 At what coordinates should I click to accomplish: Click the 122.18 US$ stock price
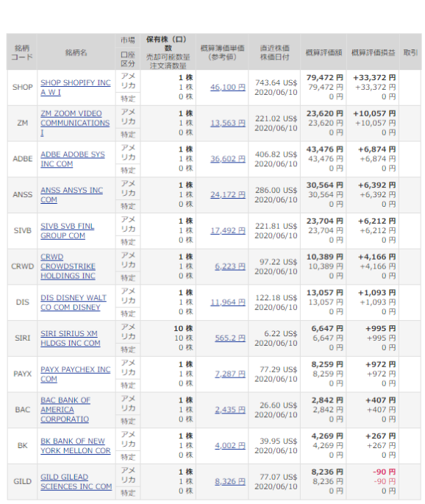point(276,298)
